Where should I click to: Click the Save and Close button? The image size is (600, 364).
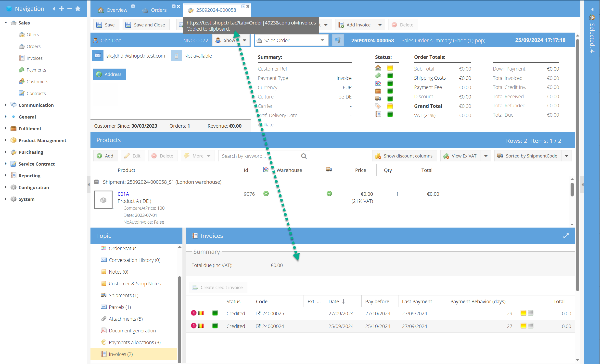point(146,25)
